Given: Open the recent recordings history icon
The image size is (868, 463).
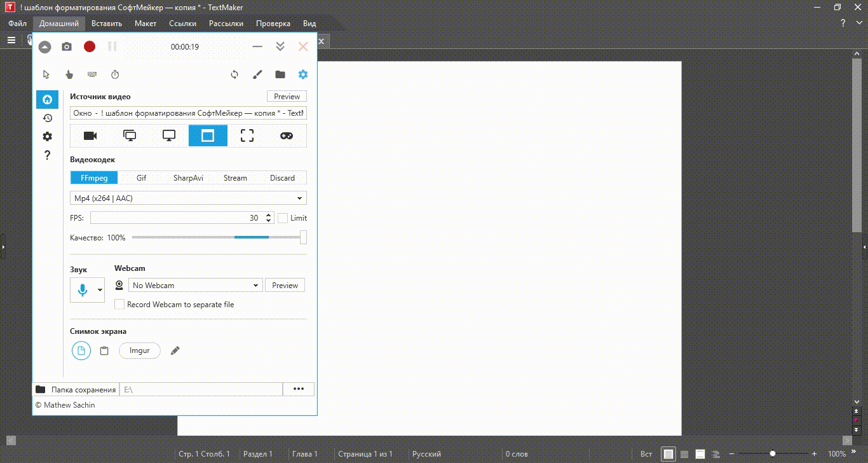Looking at the screenshot, I should (x=47, y=118).
